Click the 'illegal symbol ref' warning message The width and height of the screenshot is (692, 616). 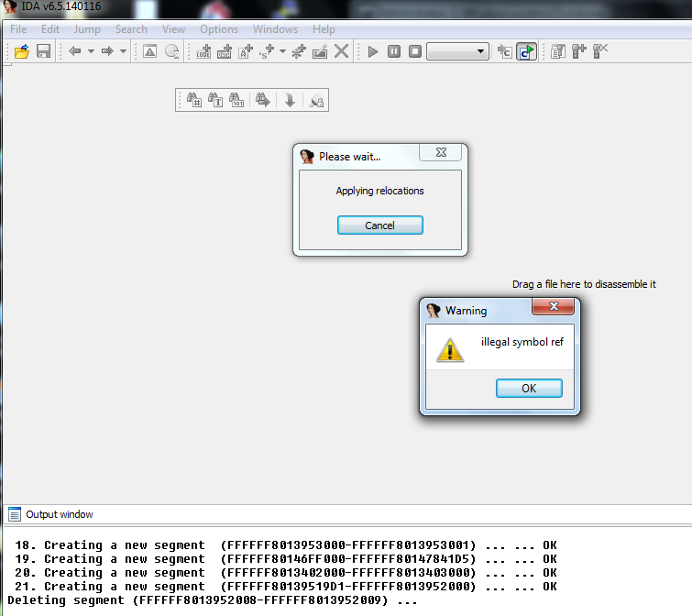point(522,342)
